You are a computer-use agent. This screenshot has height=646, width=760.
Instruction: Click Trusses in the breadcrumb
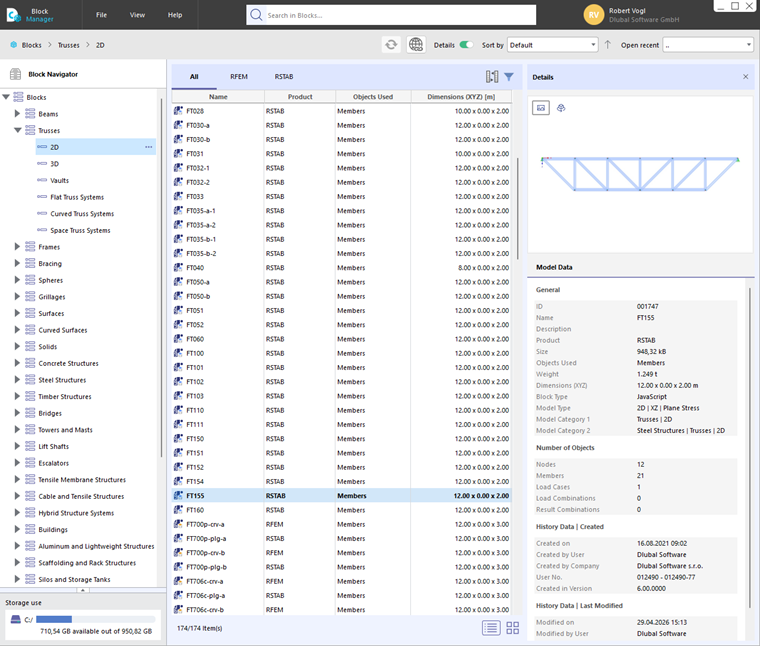pos(68,45)
